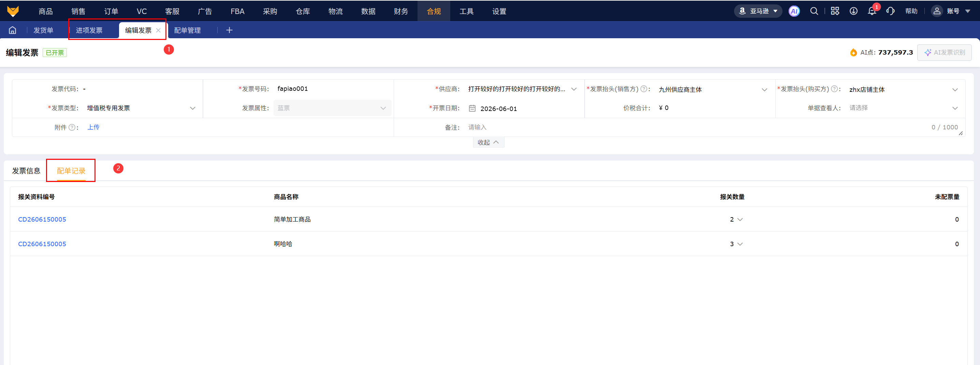Close the 编辑发票 tab
The image size is (980, 365).
pyautogui.click(x=158, y=30)
